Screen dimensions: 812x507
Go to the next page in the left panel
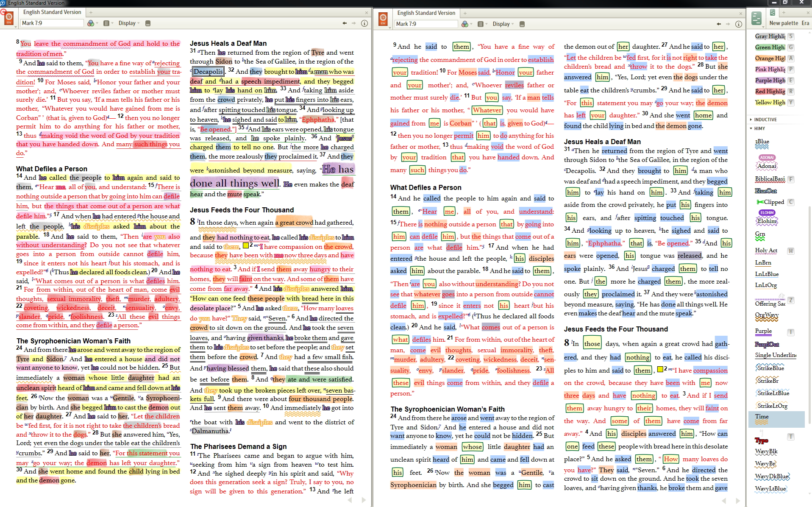click(x=364, y=500)
